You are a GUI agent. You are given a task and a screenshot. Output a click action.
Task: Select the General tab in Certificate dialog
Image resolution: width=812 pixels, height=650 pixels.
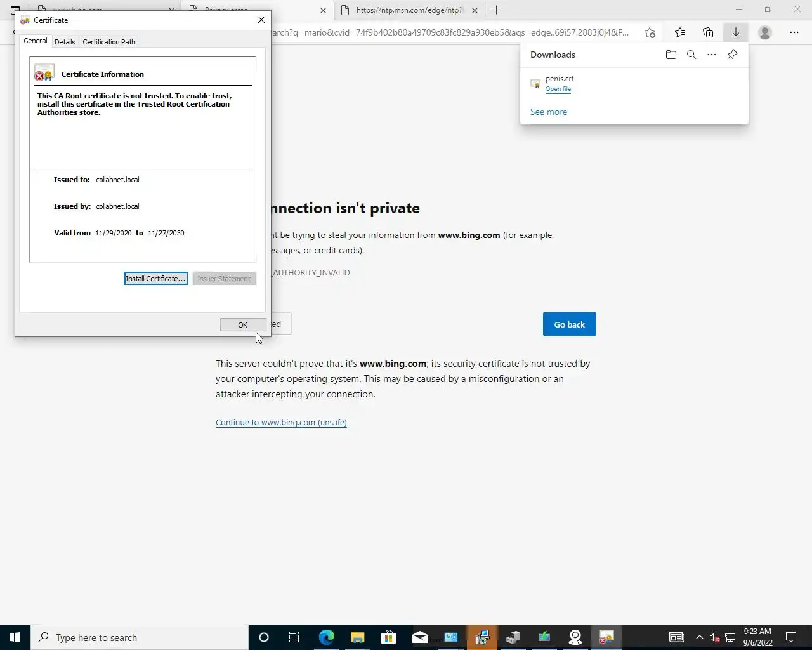(36, 41)
